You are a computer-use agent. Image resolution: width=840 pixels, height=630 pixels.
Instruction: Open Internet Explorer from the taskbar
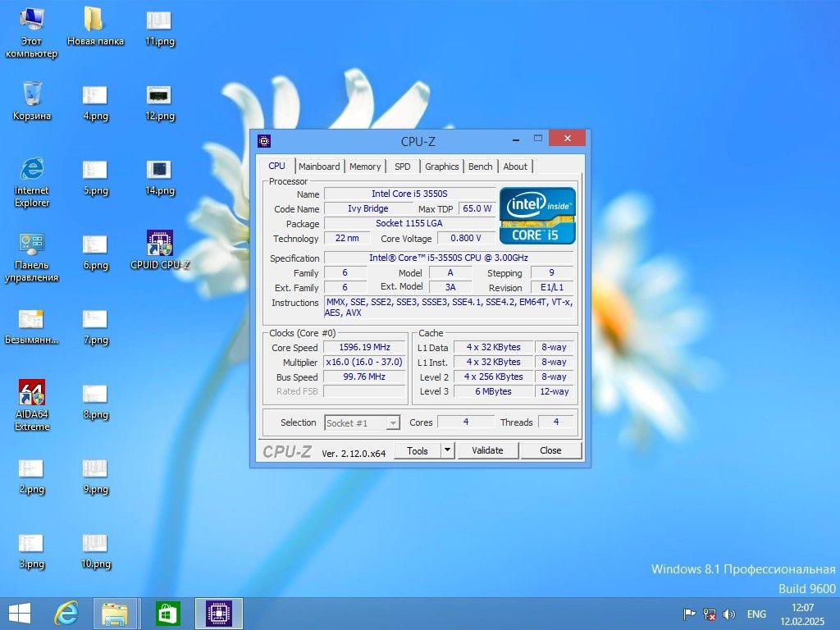tap(66, 614)
